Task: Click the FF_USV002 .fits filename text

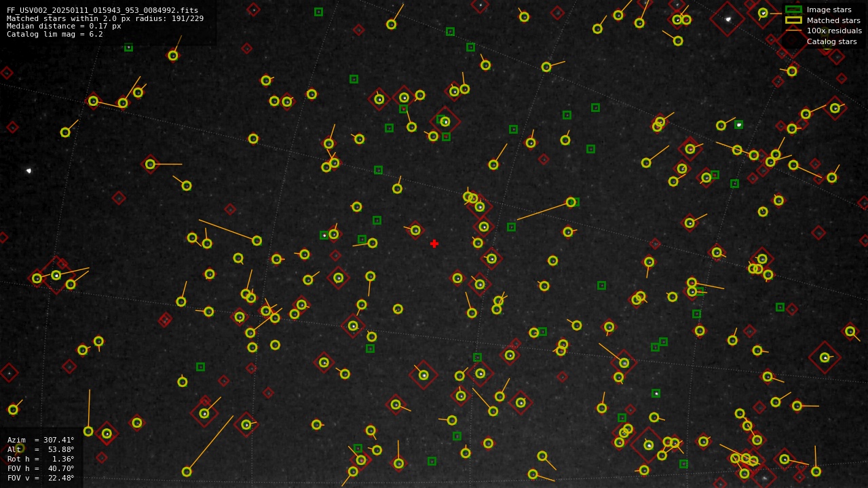Action: 102,10
